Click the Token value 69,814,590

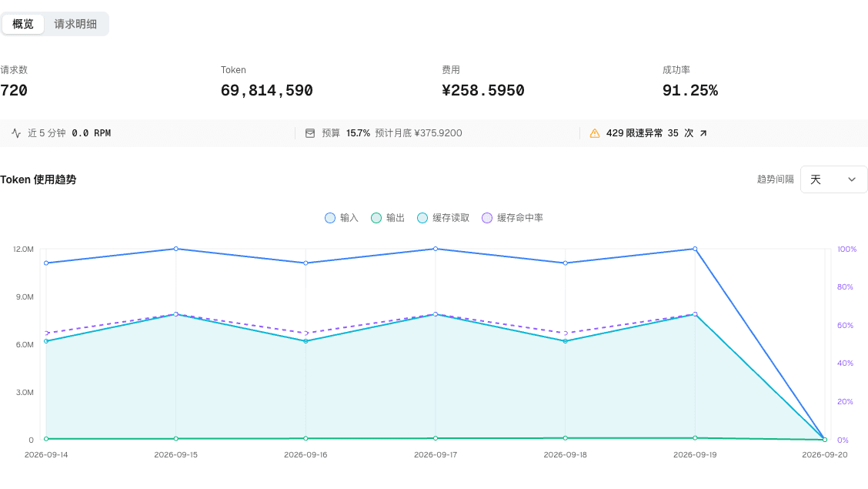[x=267, y=90]
